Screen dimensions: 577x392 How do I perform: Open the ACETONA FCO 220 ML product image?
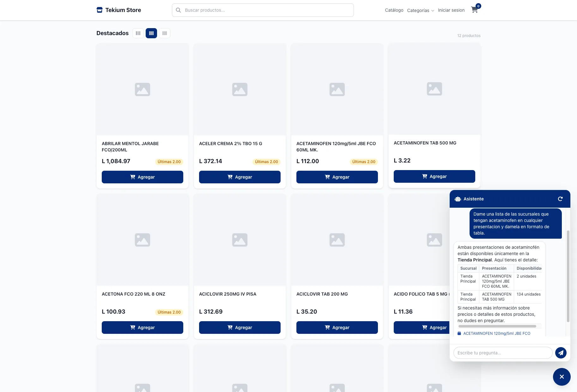click(143, 240)
